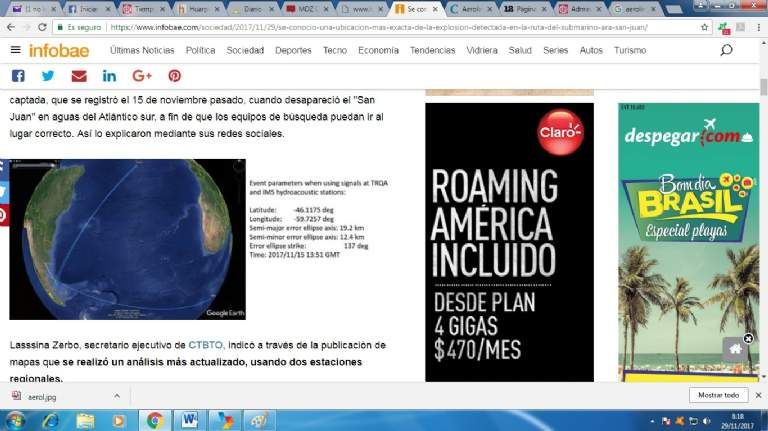Image resolution: width=768 pixels, height=431 pixels.
Task: Share article on LinkedIn
Action: tap(109, 76)
